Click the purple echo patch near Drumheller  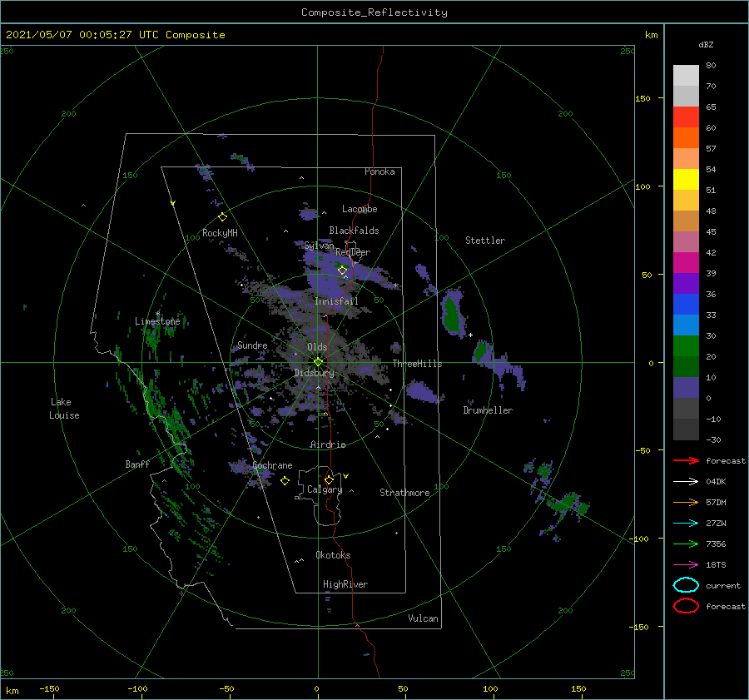pyautogui.click(x=422, y=392)
